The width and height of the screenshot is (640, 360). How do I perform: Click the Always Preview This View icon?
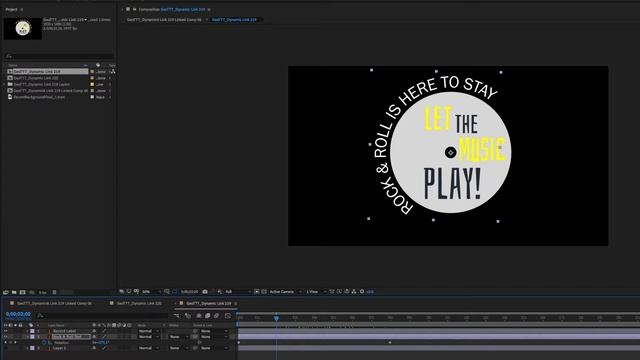click(x=122, y=291)
